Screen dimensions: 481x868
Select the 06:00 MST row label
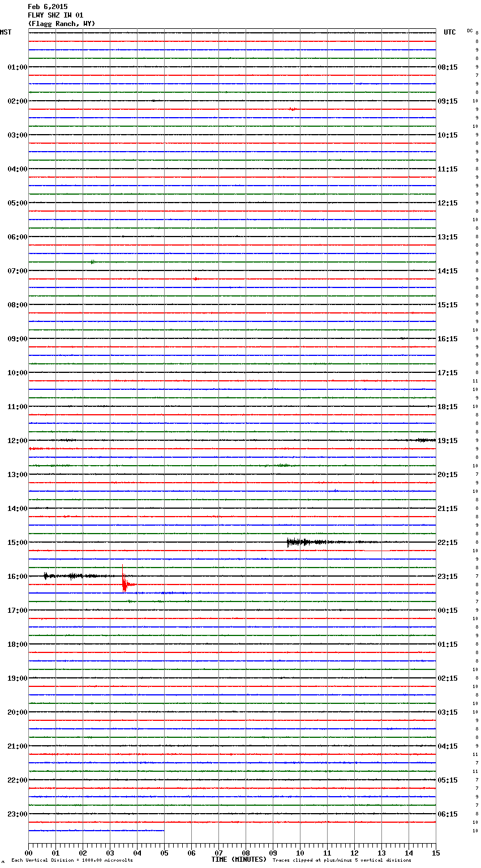coord(17,237)
